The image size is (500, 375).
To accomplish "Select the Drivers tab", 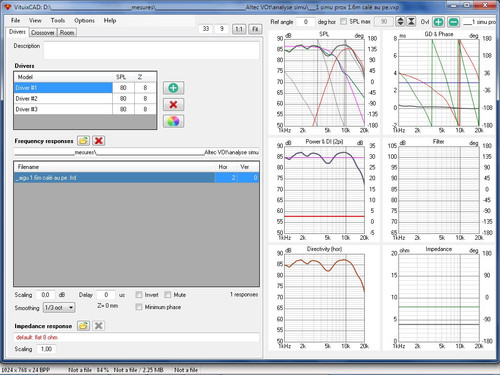I will pyautogui.click(x=17, y=32).
